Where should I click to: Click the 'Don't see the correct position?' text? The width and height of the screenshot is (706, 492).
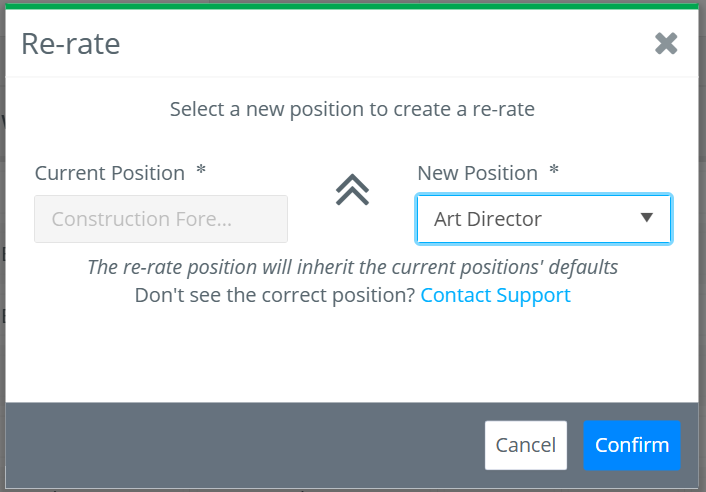coord(275,295)
